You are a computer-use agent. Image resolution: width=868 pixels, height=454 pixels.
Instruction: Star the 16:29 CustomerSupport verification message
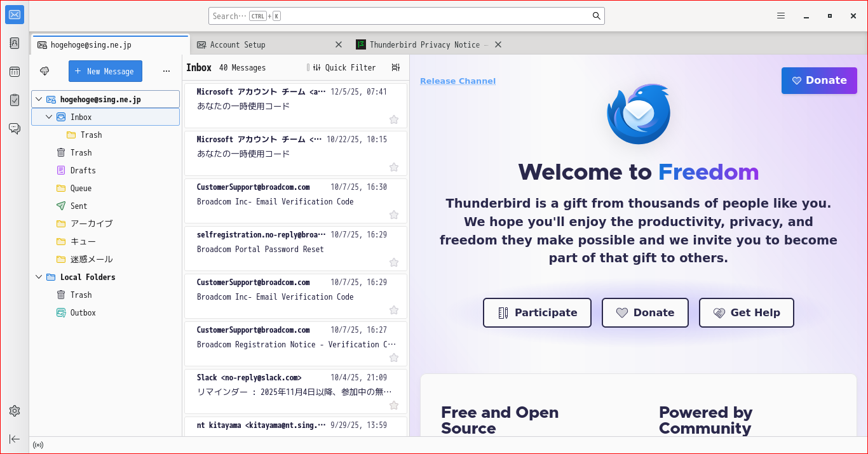pos(394,310)
